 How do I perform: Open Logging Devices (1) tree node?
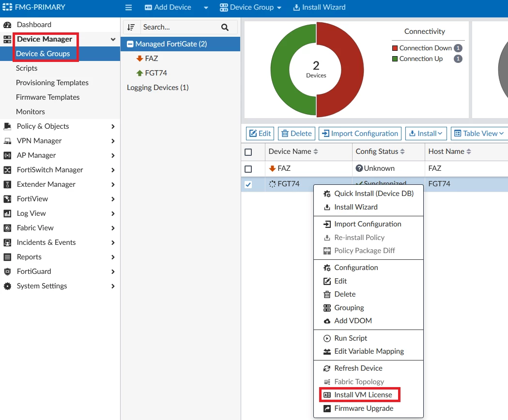[158, 88]
